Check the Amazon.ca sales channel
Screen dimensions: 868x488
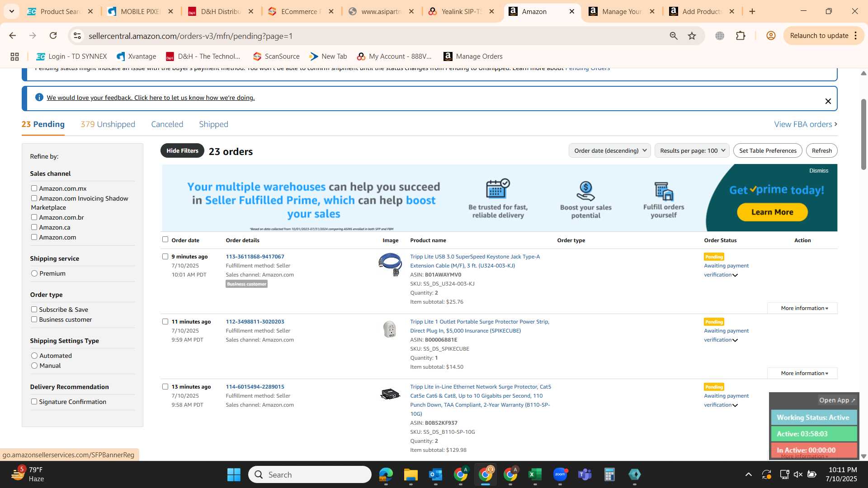click(x=34, y=227)
